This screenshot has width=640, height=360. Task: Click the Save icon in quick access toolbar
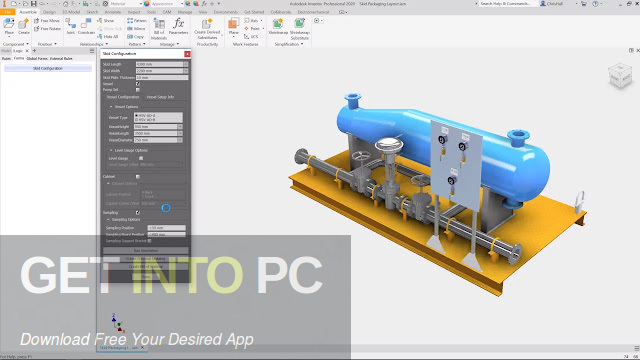point(33,4)
